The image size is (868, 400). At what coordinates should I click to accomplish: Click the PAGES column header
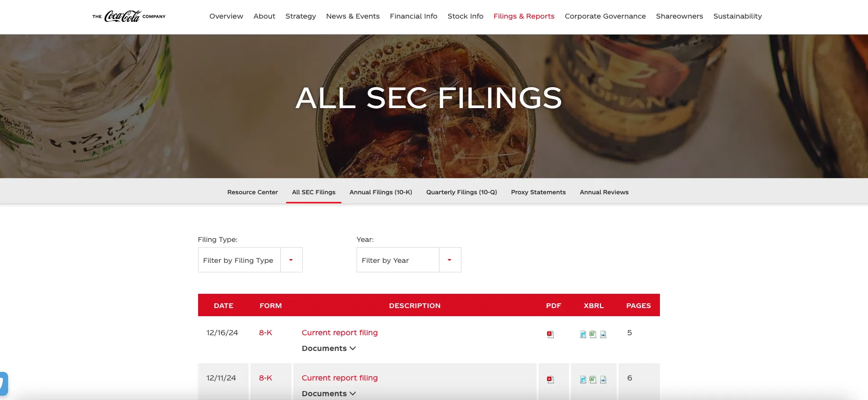pyautogui.click(x=639, y=306)
